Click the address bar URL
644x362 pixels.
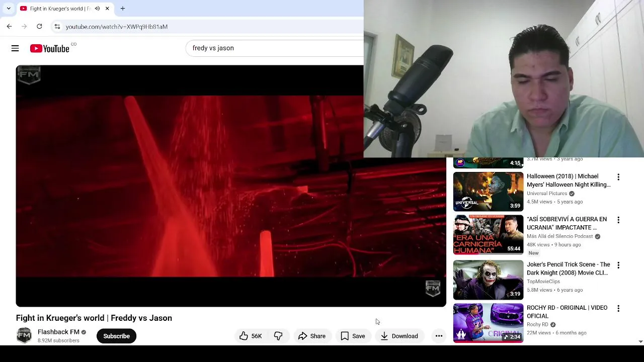click(117, 27)
